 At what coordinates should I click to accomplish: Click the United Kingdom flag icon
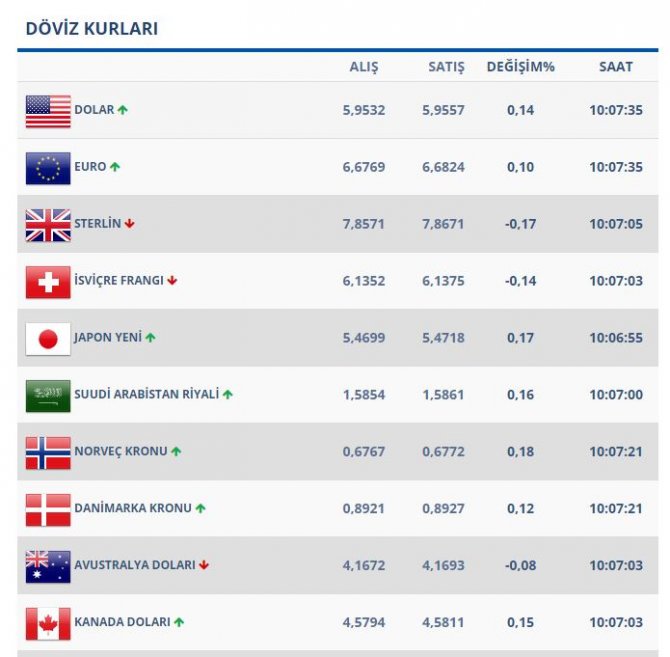(48, 225)
